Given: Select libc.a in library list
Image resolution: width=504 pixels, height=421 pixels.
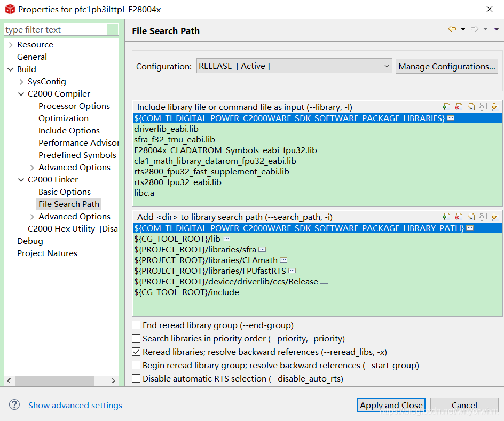Looking at the screenshot, I should (317, 193).
